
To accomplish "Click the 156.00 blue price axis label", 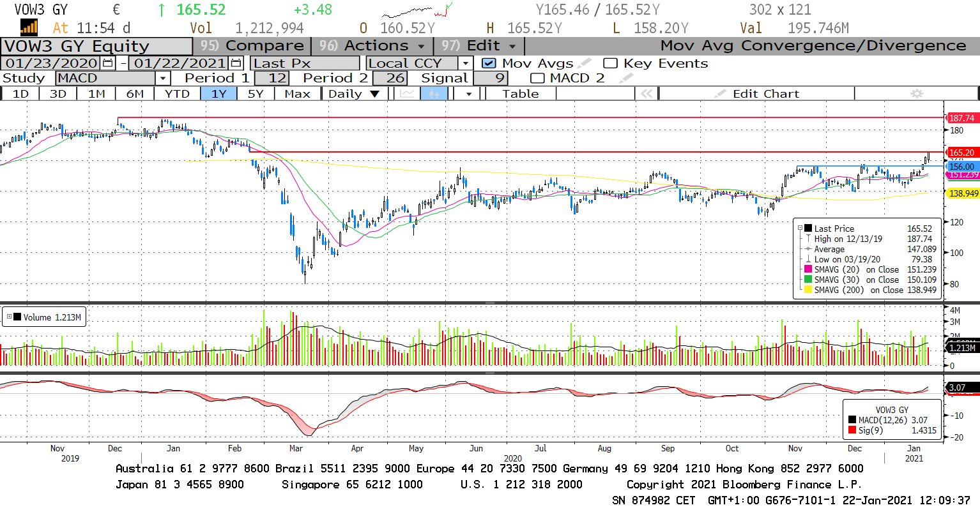I will pos(961,167).
